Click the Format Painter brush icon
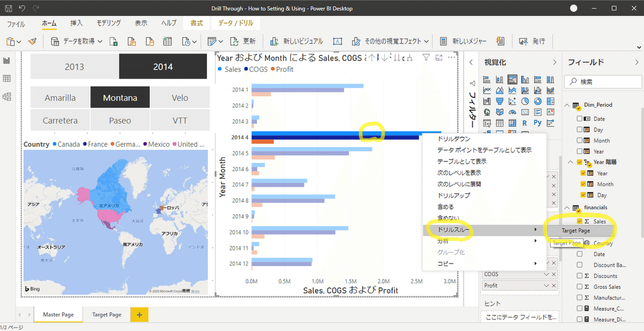This screenshot has height=331, width=644. tap(32, 41)
